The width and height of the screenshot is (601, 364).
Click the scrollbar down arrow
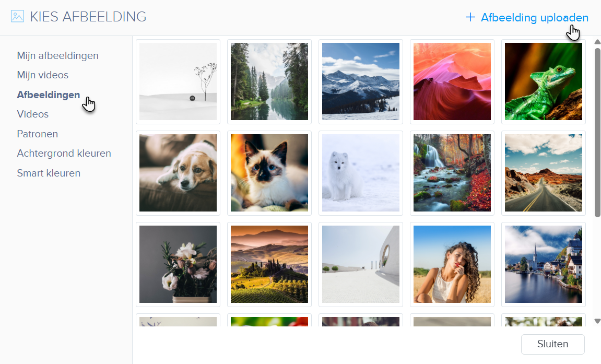click(597, 321)
